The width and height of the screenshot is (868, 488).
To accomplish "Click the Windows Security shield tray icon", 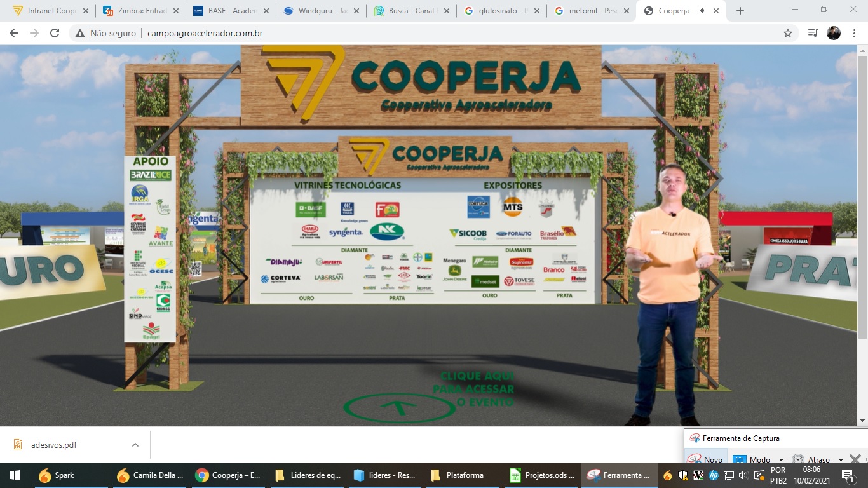I will click(x=682, y=475).
